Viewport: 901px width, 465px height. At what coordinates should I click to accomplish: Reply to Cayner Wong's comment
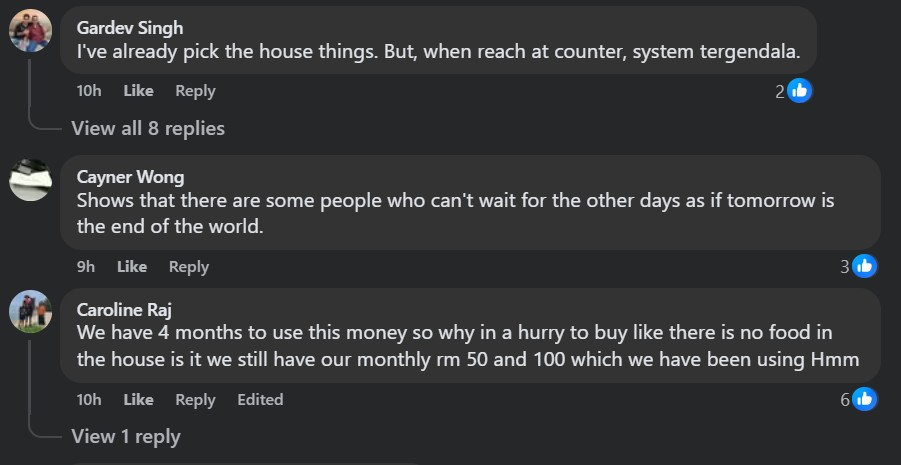tap(189, 266)
